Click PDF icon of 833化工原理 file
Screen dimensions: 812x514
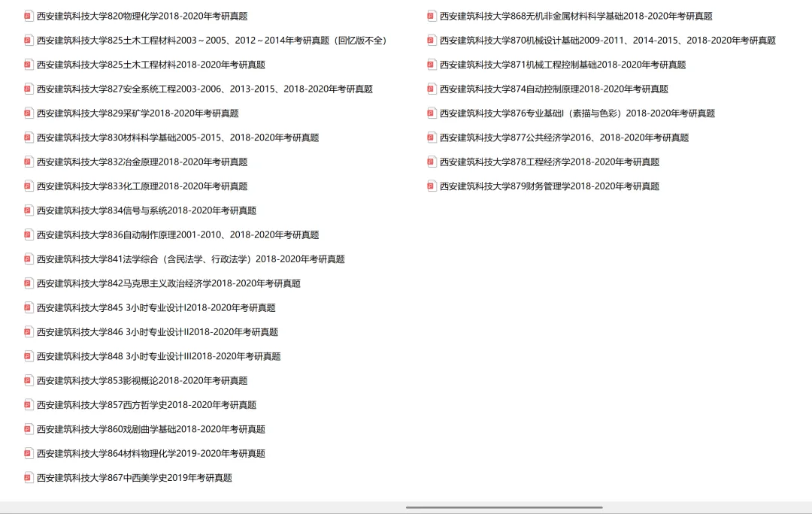point(28,186)
